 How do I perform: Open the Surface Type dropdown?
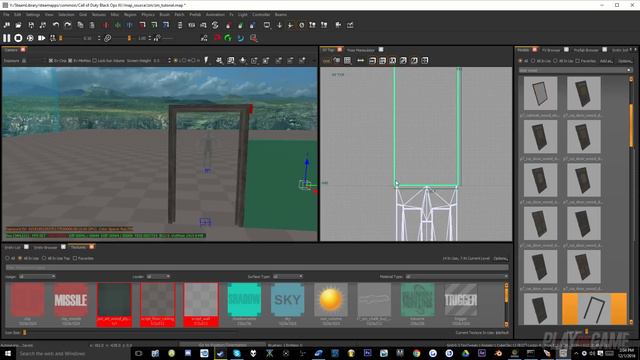(288, 276)
